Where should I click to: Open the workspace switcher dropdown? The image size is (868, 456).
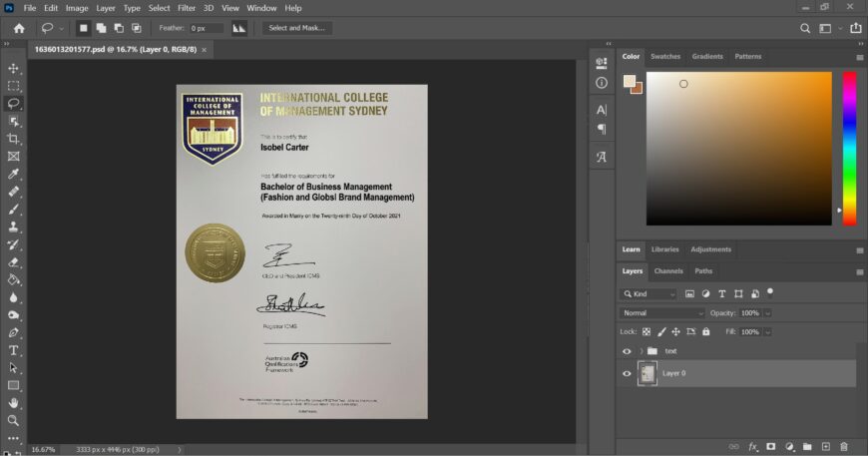pos(840,28)
